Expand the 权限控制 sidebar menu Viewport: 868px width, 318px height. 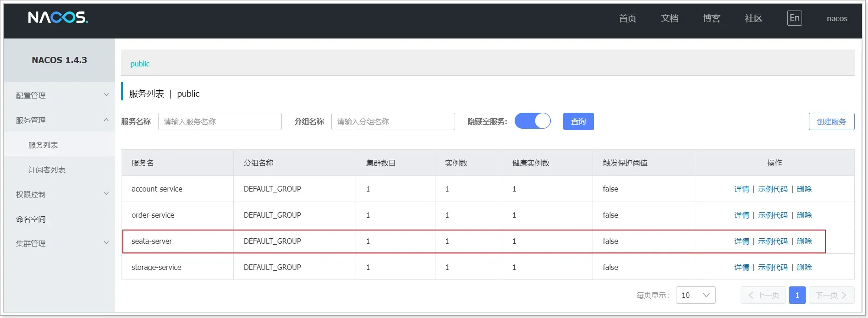[60, 194]
